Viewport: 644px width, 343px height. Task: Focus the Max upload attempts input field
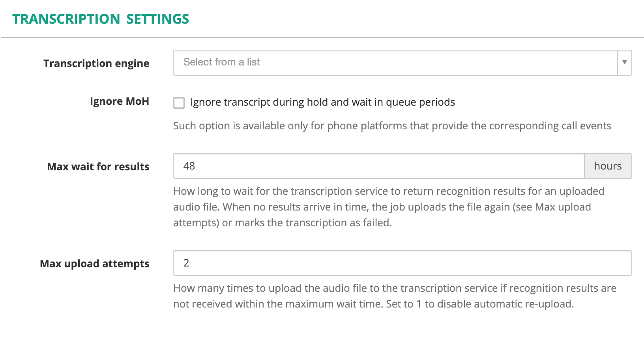[x=402, y=263]
